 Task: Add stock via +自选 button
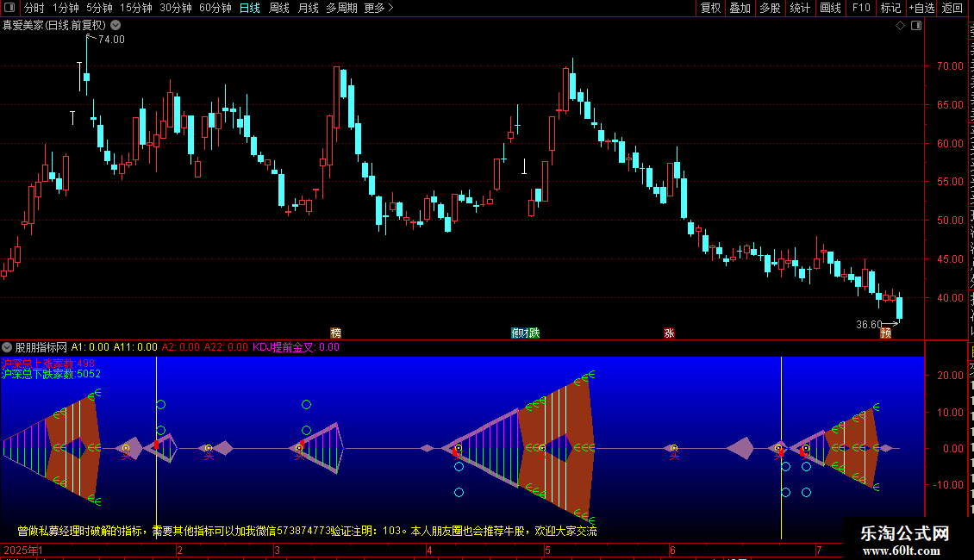[x=921, y=8]
